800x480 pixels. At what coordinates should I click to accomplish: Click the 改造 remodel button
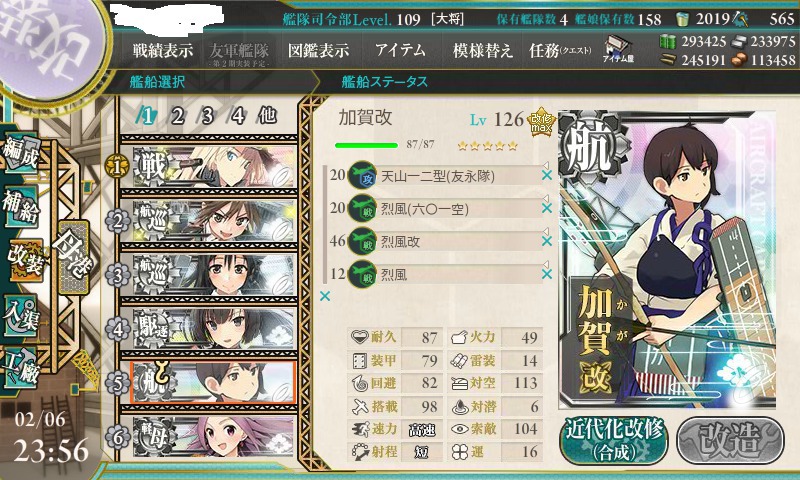pos(730,441)
